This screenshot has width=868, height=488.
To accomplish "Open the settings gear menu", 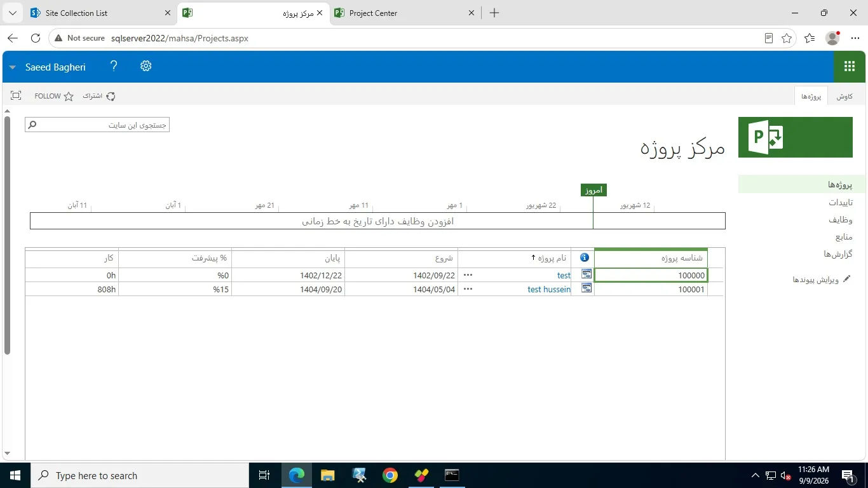I will click(x=146, y=66).
